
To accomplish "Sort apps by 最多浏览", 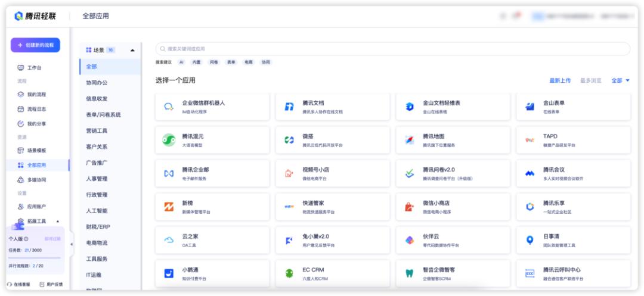I will tap(590, 81).
